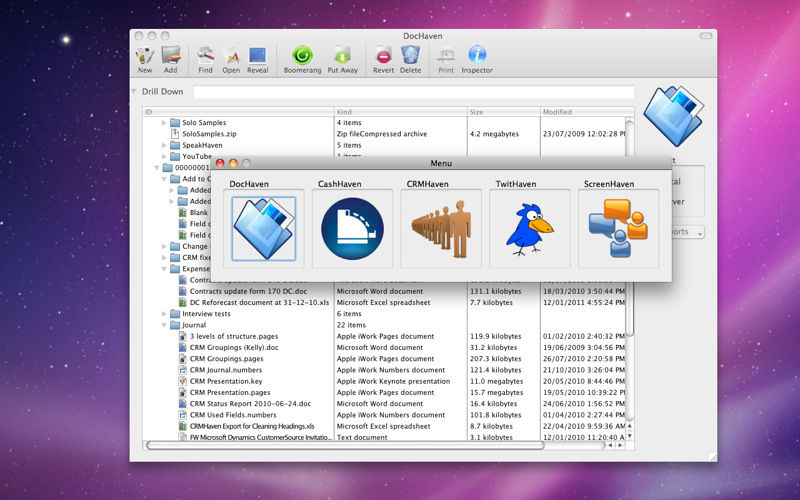Click the Find toolbar icon
This screenshot has height=500, width=800.
pyautogui.click(x=206, y=55)
